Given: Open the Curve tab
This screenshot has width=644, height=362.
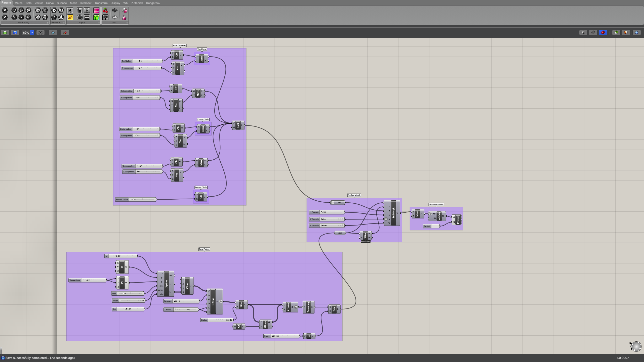Looking at the screenshot, I should tap(50, 3).
